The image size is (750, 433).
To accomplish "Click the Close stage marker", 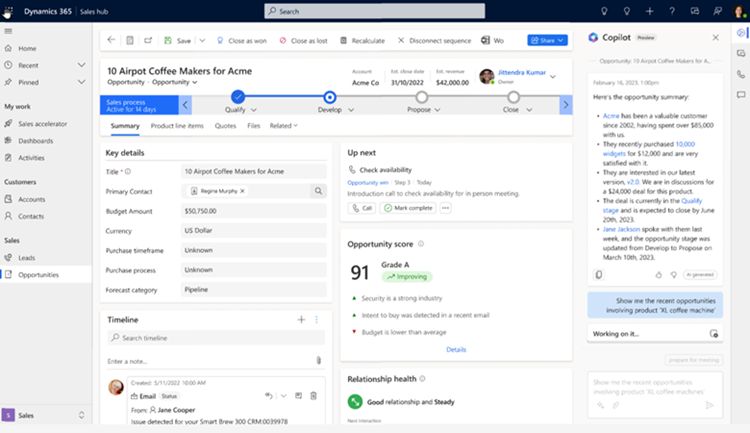I will point(513,98).
